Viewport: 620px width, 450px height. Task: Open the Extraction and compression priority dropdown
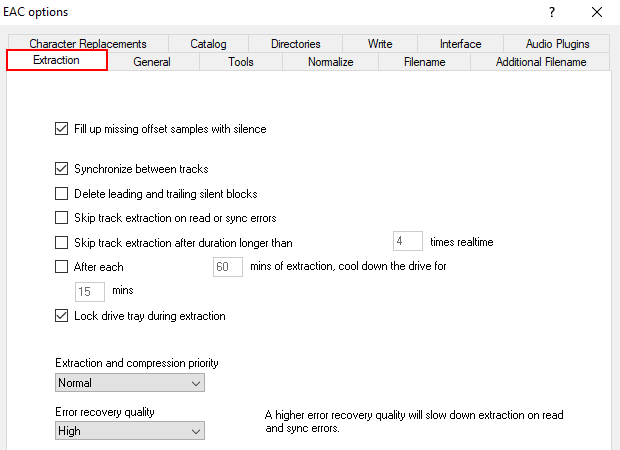pos(130,383)
